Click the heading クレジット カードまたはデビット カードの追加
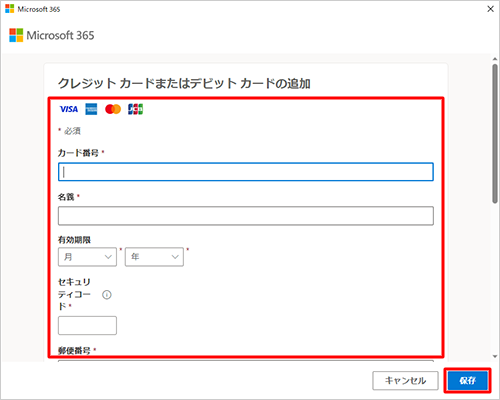The width and height of the screenshot is (500, 400). pyautogui.click(x=184, y=83)
